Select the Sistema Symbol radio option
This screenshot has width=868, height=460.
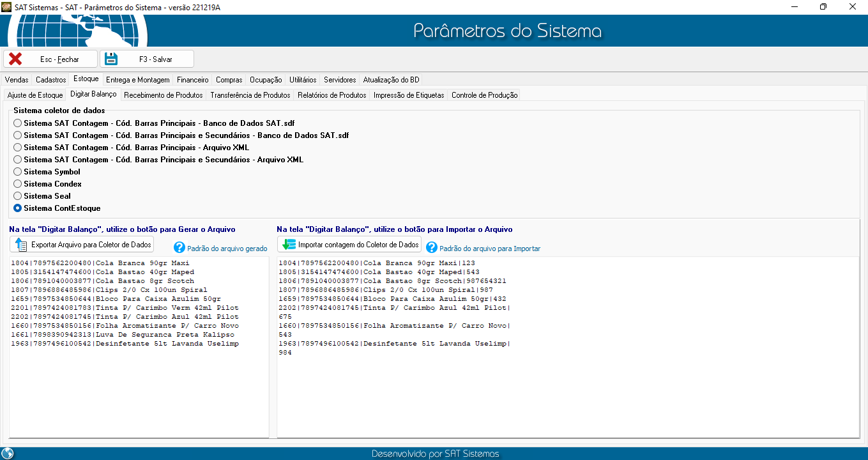click(18, 172)
